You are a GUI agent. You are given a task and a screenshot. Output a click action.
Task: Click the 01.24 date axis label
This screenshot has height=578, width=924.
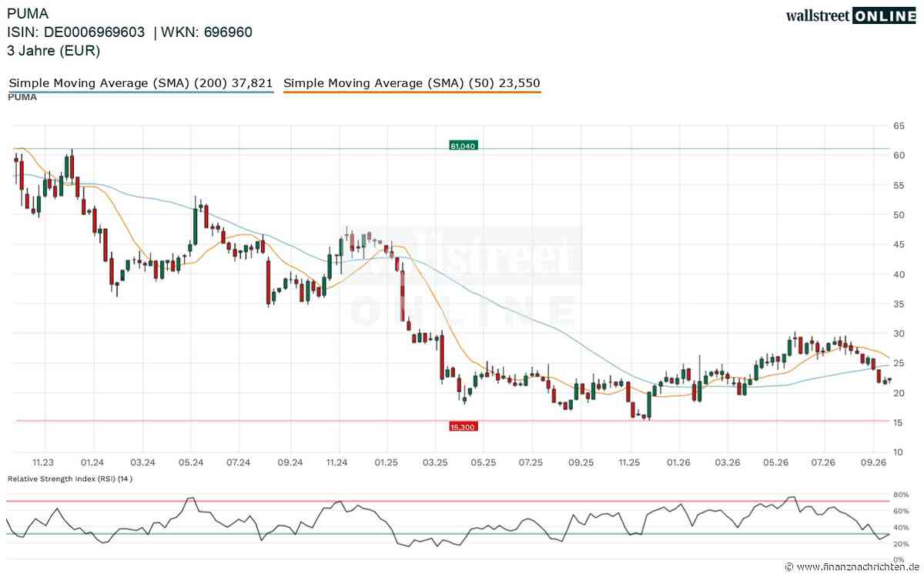93,462
